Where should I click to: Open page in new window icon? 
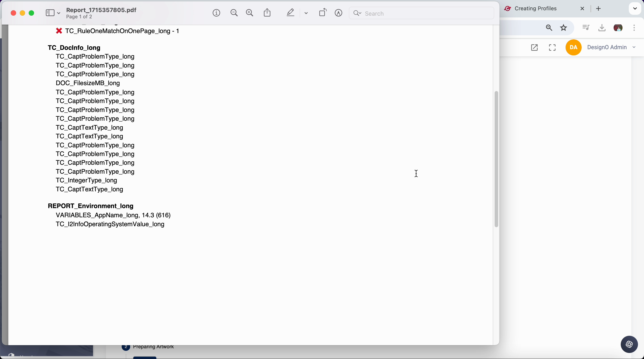pyautogui.click(x=534, y=47)
